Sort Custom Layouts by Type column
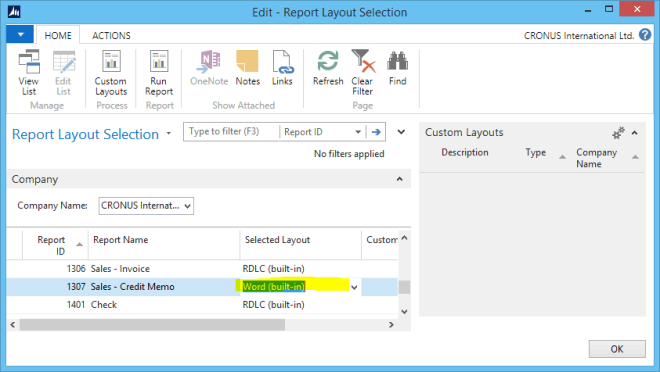This screenshot has height=372, width=660. coord(535,152)
